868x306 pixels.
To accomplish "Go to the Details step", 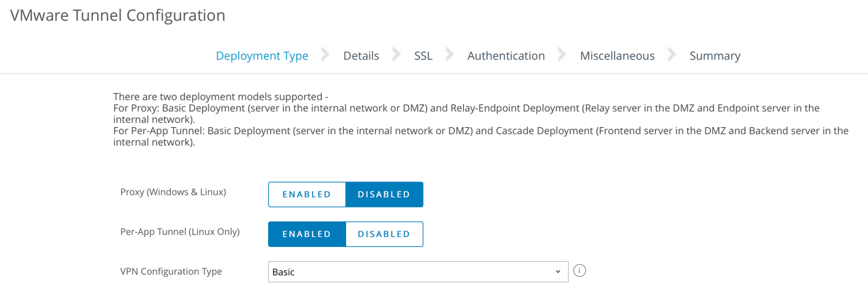I will tap(361, 55).
